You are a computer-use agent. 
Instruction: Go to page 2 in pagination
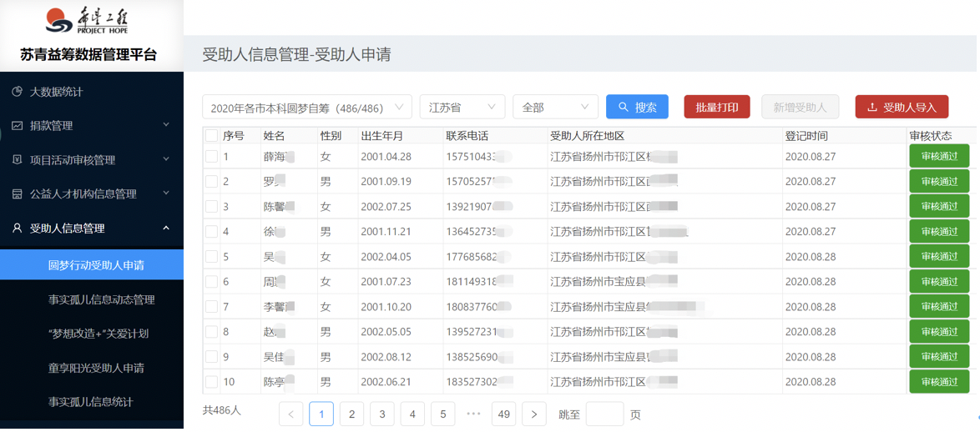coord(352,414)
